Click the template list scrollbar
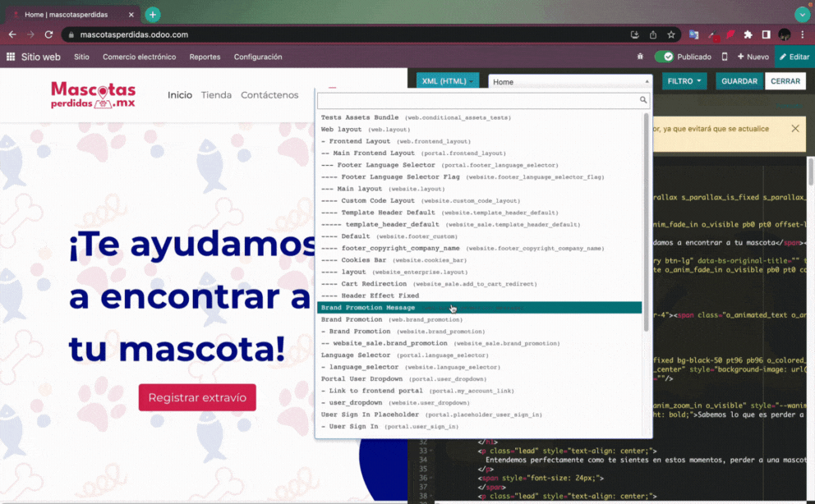Viewport: 815px width, 504px height. click(646, 223)
